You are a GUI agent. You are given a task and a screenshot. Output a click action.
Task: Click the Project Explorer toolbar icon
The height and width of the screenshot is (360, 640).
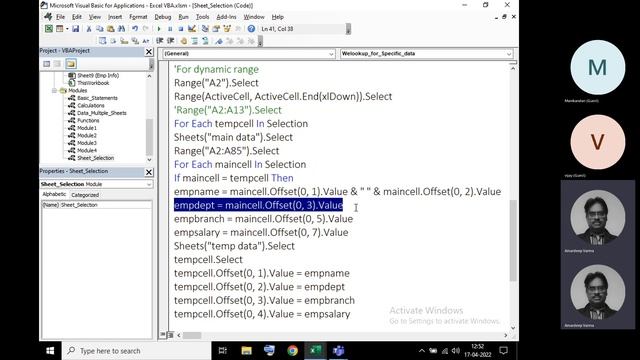tap(205, 29)
